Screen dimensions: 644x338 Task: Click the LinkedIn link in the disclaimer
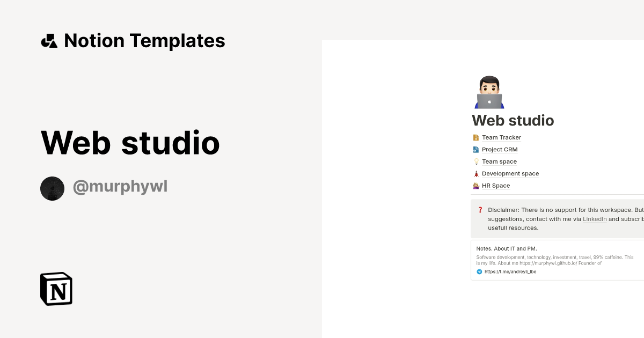click(595, 219)
